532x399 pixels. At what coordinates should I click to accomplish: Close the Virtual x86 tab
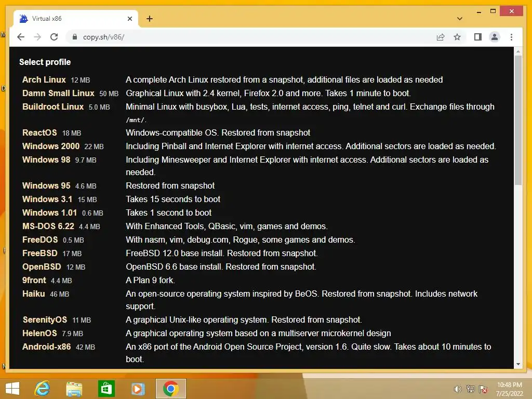[129, 19]
